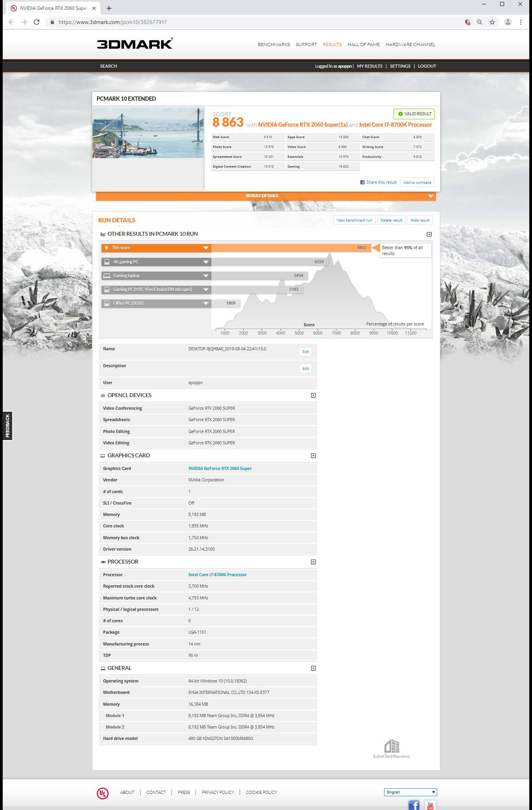Screen dimensions: 532x810
Task: Close the NVIDIA GeForce RTX 2060 tab
Action: tap(94, 8)
